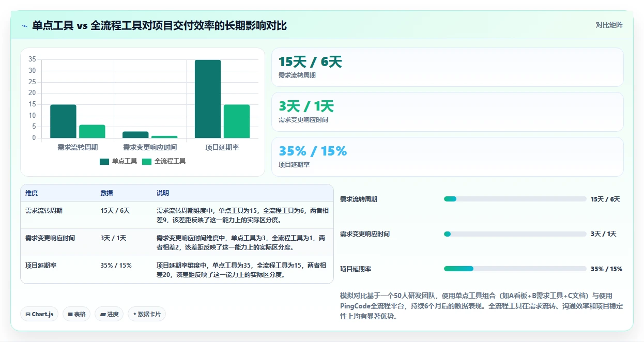Image resolution: width=644 pixels, height=342 pixels.
Task: Click progress label 项目延期率
Action: point(356,269)
